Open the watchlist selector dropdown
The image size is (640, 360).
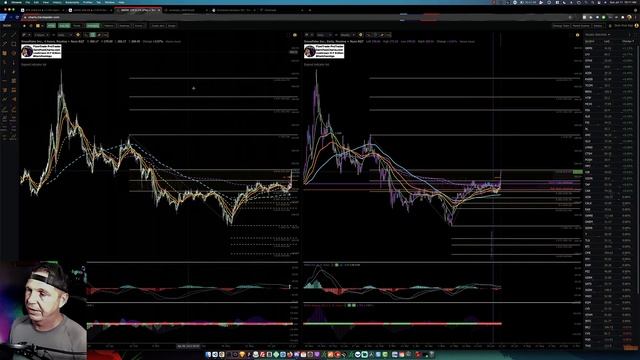598,35
